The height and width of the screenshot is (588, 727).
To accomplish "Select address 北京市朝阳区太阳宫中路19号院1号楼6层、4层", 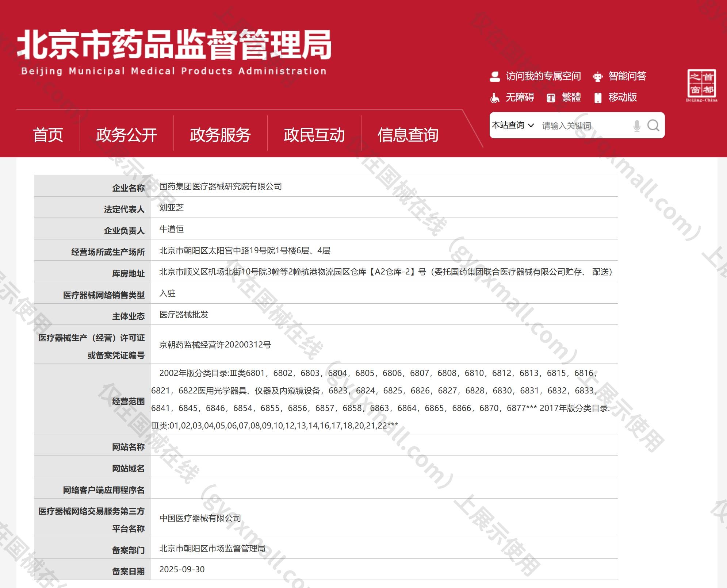I will (x=245, y=250).
